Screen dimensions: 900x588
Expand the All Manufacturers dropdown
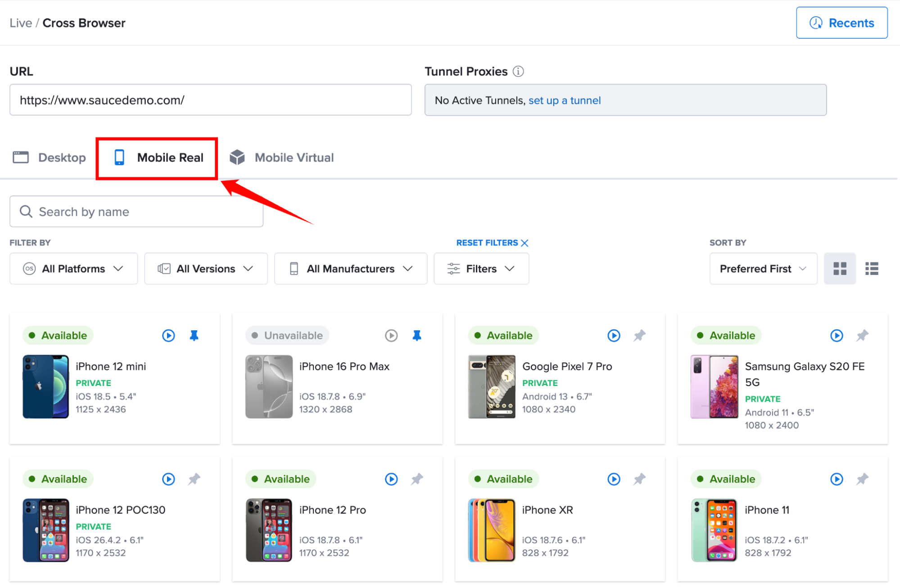351,269
